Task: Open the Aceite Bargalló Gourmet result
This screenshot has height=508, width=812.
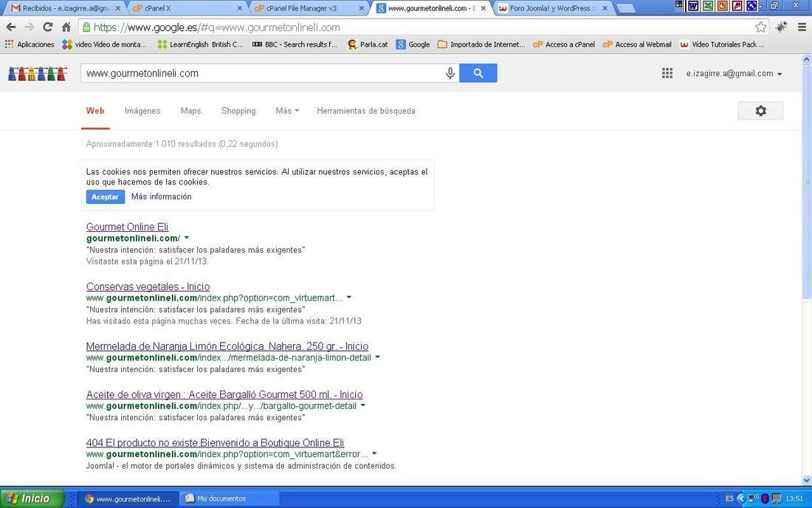Action: point(224,394)
